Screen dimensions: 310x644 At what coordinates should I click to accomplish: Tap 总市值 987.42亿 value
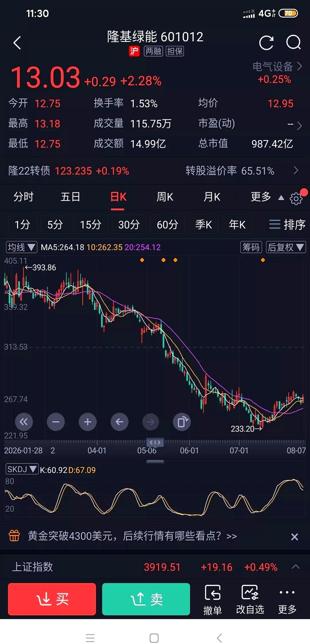272,144
